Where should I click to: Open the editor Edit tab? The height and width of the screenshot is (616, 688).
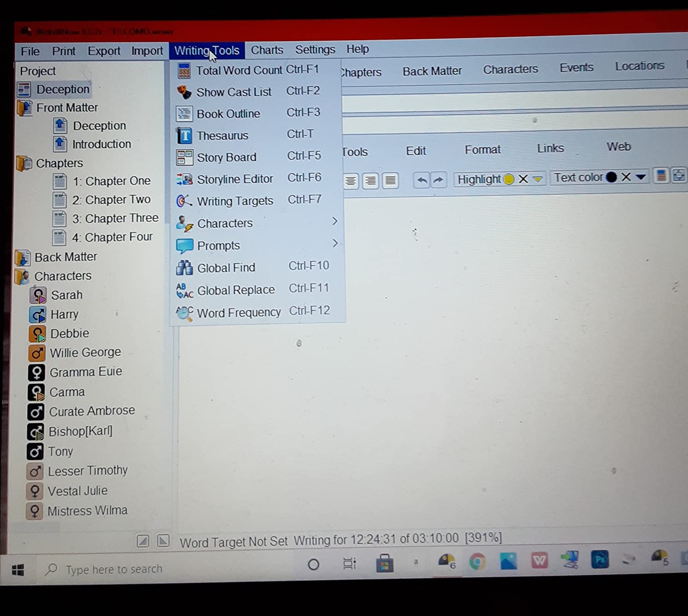pyautogui.click(x=416, y=151)
